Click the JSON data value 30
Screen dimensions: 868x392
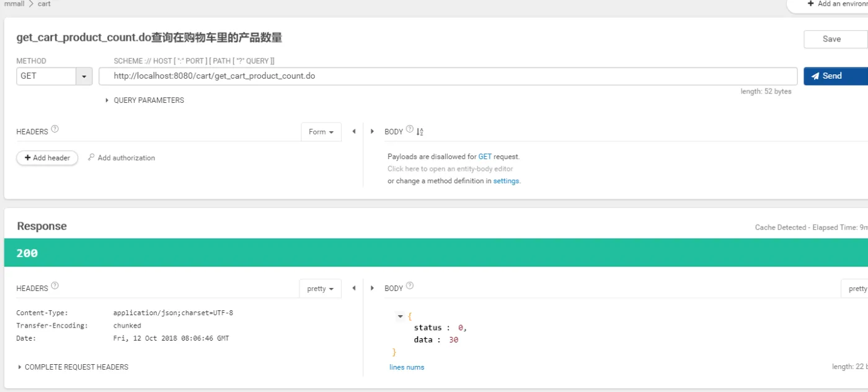[x=453, y=340]
